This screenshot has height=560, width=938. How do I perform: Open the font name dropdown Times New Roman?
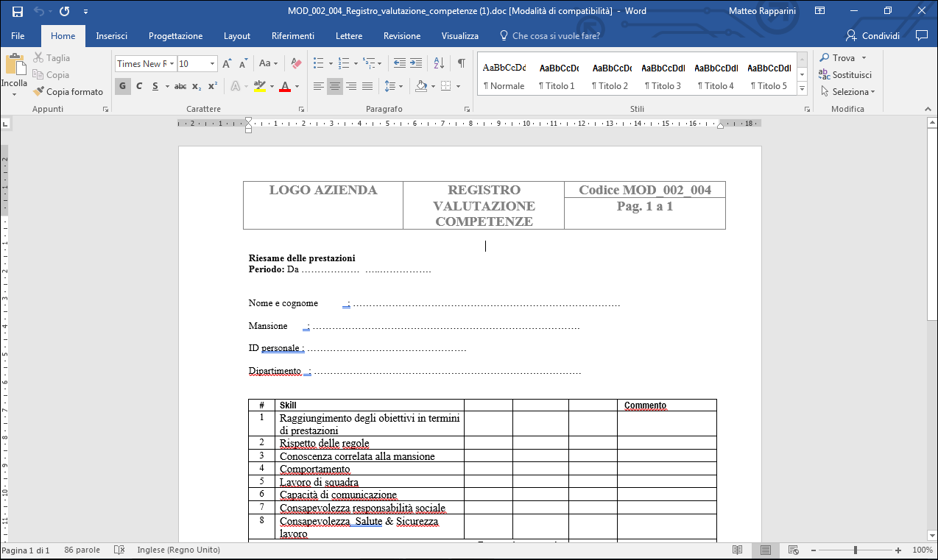(172, 64)
